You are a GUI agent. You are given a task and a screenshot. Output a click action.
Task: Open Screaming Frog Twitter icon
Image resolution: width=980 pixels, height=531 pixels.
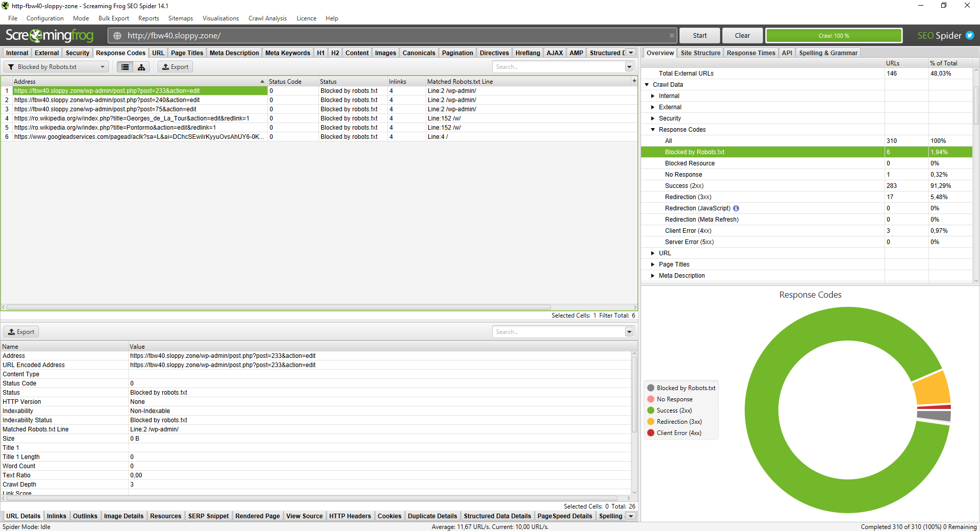970,36
